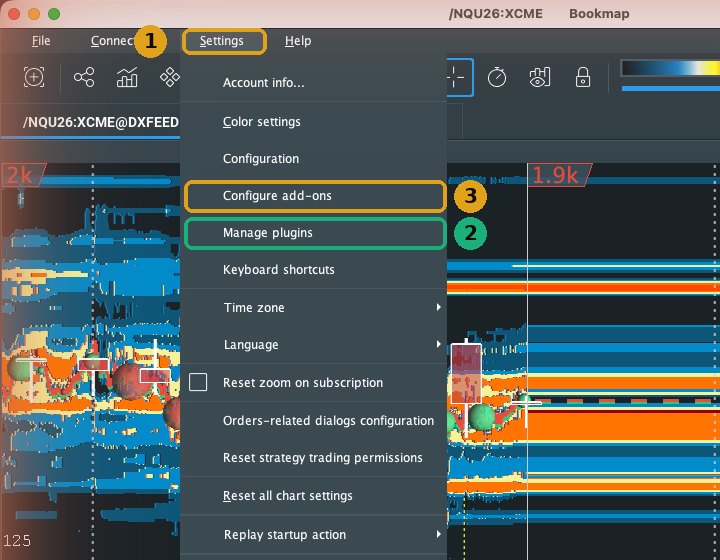Open the File menu

click(x=41, y=41)
